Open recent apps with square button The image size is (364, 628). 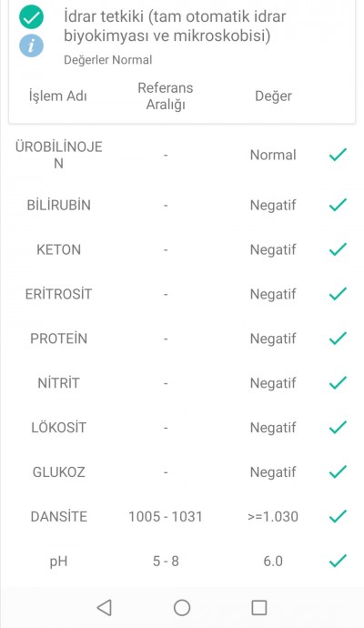point(259,608)
